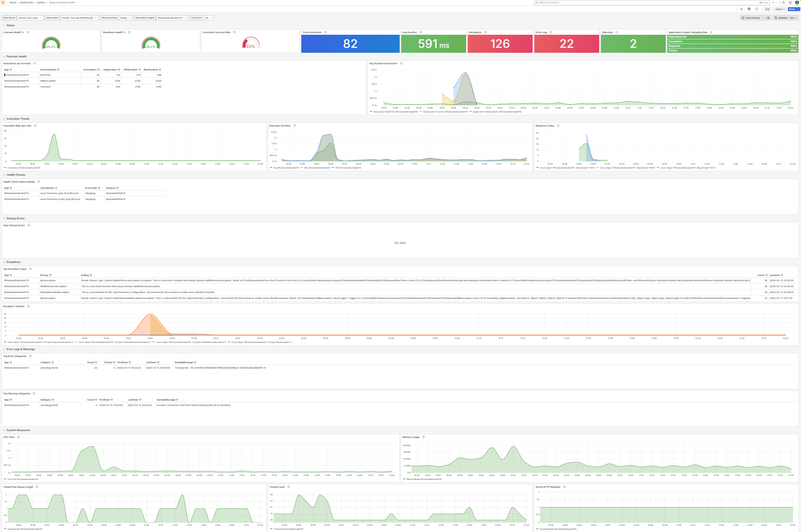Open the Export menu
Viewport: 801px width, 532px height.
[x=780, y=9]
